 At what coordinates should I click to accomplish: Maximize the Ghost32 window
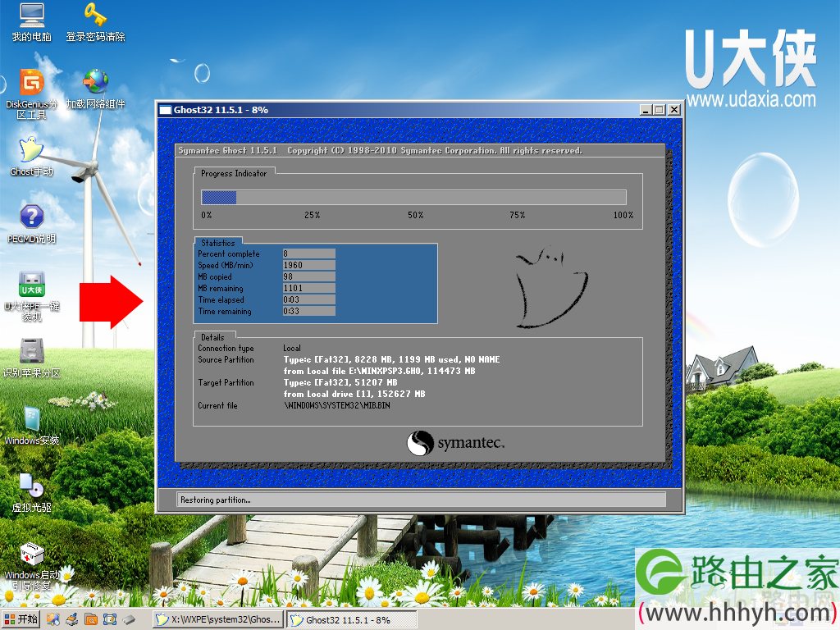[660, 110]
